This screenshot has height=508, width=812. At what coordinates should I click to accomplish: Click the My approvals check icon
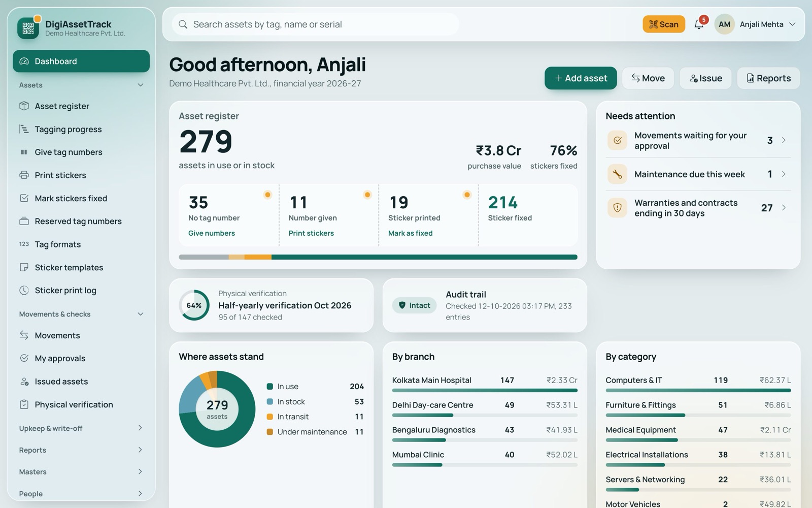24,358
